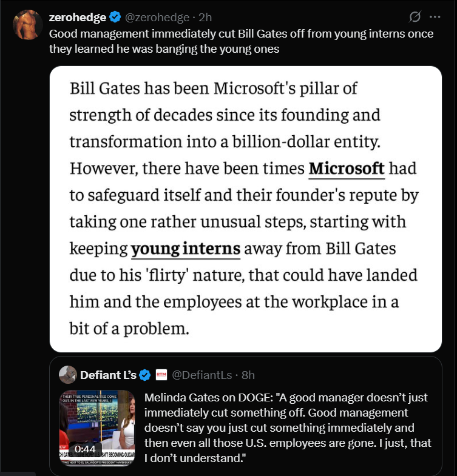Click the zerohedge tweet text about Bill Gates
Image resolution: width=457 pixels, height=476 pixels.
[241, 41]
